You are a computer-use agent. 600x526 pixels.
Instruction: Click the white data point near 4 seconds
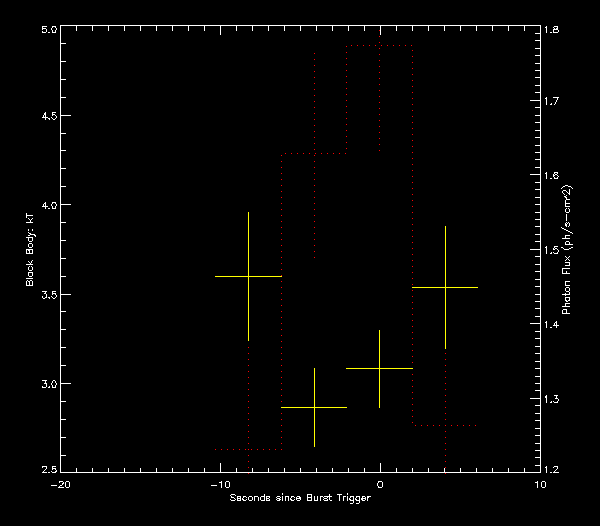click(x=445, y=287)
